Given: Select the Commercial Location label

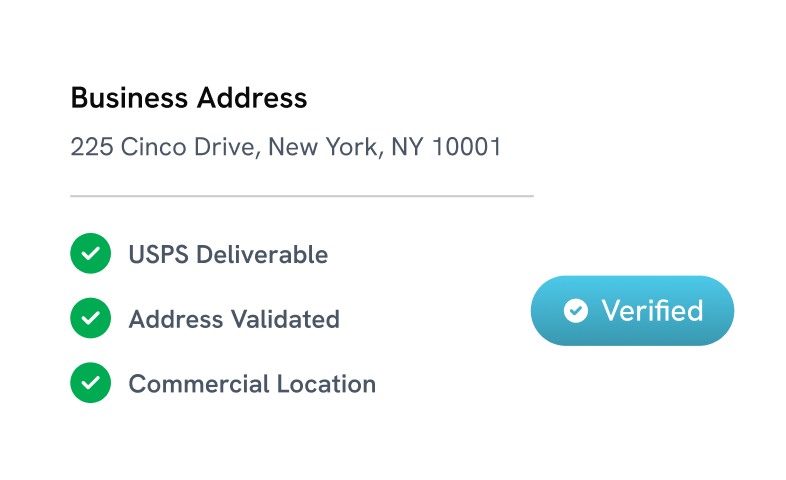Looking at the screenshot, I should coord(252,384).
